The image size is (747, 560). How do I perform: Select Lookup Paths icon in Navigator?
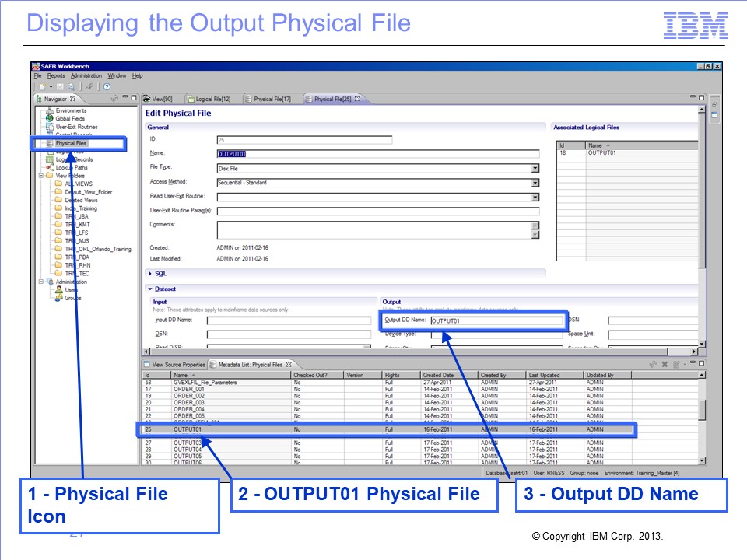pyautogui.click(x=50, y=168)
